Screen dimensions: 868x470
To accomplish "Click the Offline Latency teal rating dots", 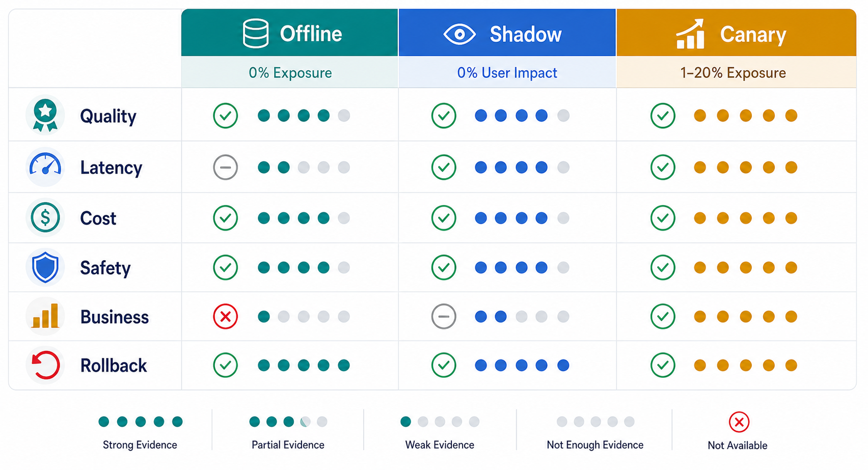I will coord(304,167).
